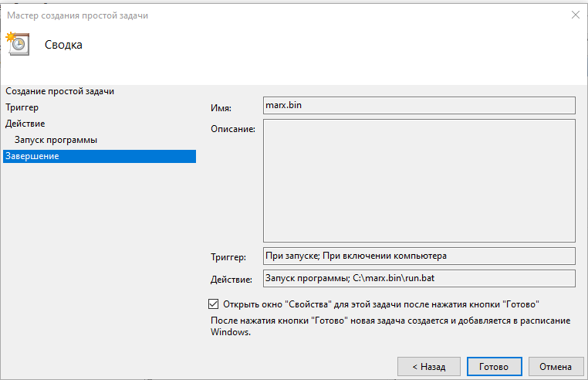Click the trigger field 'При запуске'
Image resolution: width=588 pixels, height=380 pixels.
(419, 256)
